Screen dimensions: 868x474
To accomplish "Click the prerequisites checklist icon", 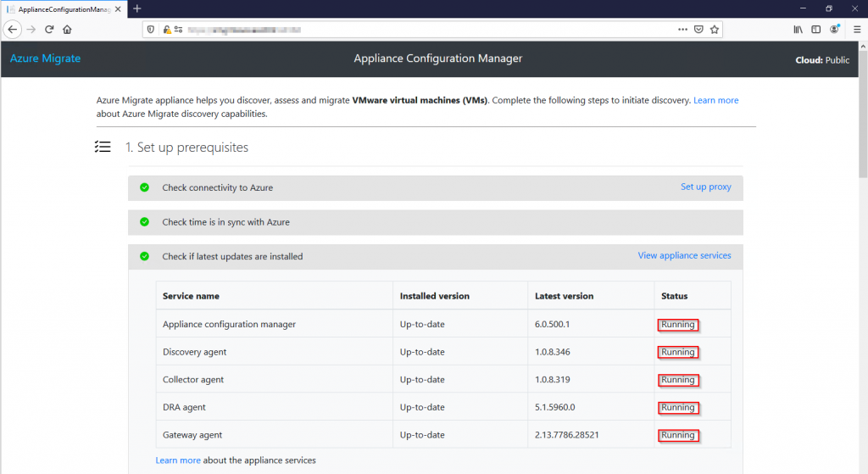I will [x=103, y=147].
